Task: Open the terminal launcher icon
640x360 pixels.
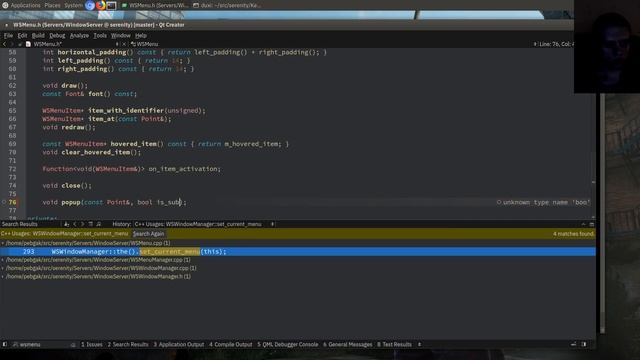Action: 111,5
